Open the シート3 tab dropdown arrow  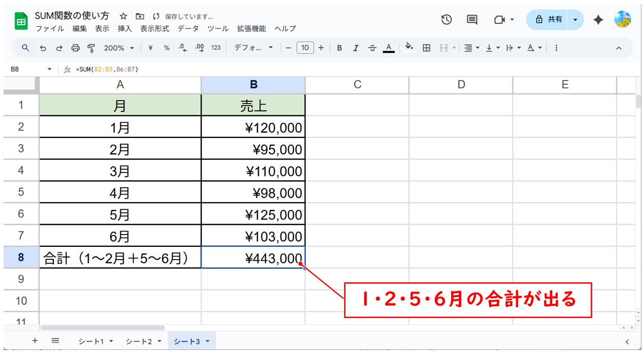pyautogui.click(x=208, y=341)
